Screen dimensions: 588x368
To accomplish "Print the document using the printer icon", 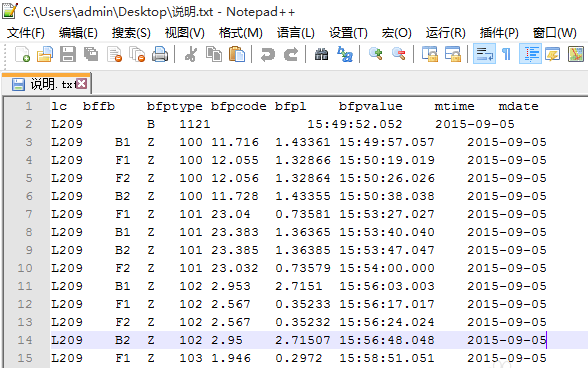I will point(160,54).
